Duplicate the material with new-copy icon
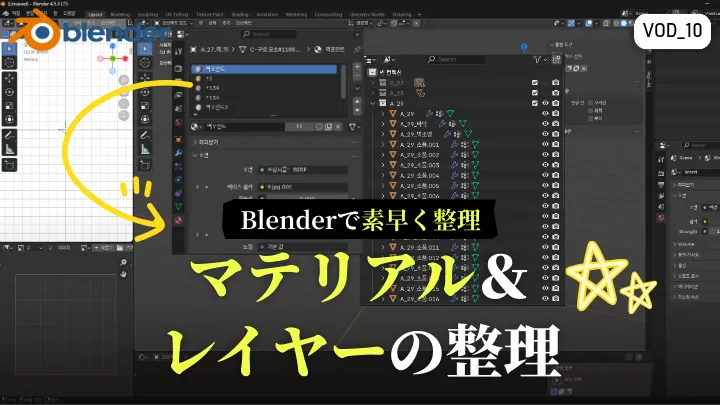The image size is (720, 405). pos(328,127)
